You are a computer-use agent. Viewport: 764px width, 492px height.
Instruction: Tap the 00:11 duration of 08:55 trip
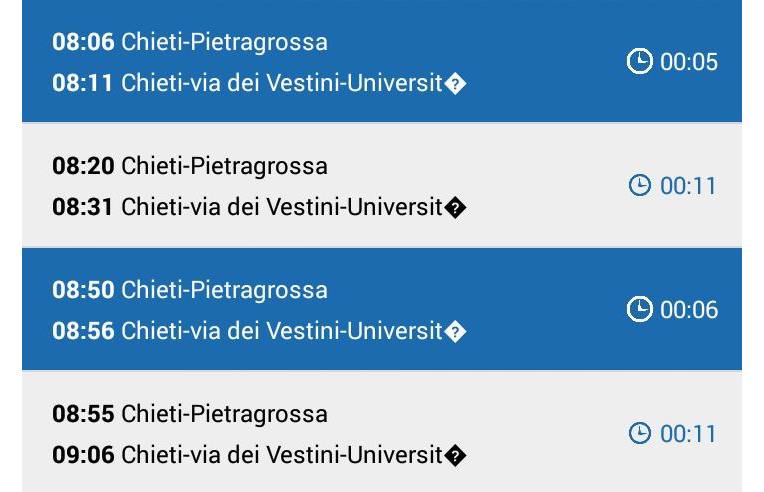point(688,434)
